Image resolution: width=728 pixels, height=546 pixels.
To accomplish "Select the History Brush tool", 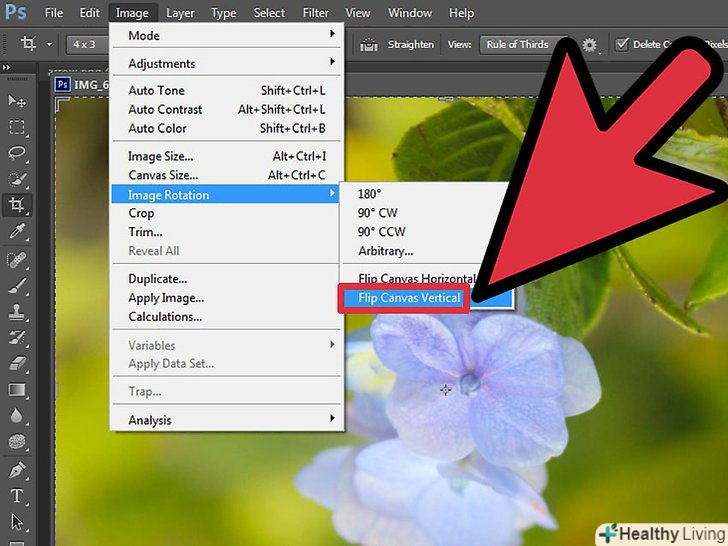I will coord(17,338).
